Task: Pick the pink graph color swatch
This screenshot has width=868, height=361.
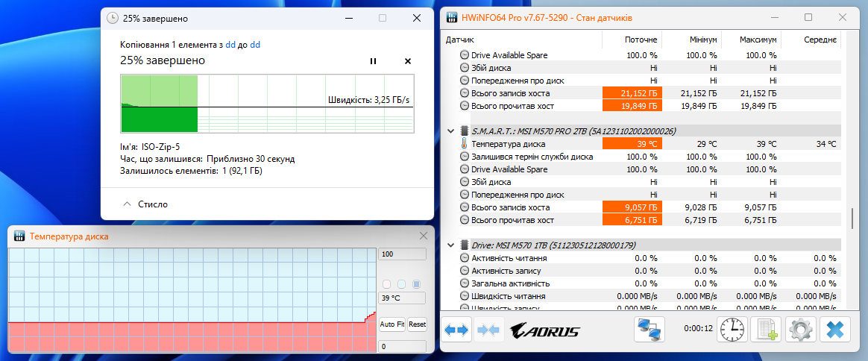Action: (x=386, y=284)
